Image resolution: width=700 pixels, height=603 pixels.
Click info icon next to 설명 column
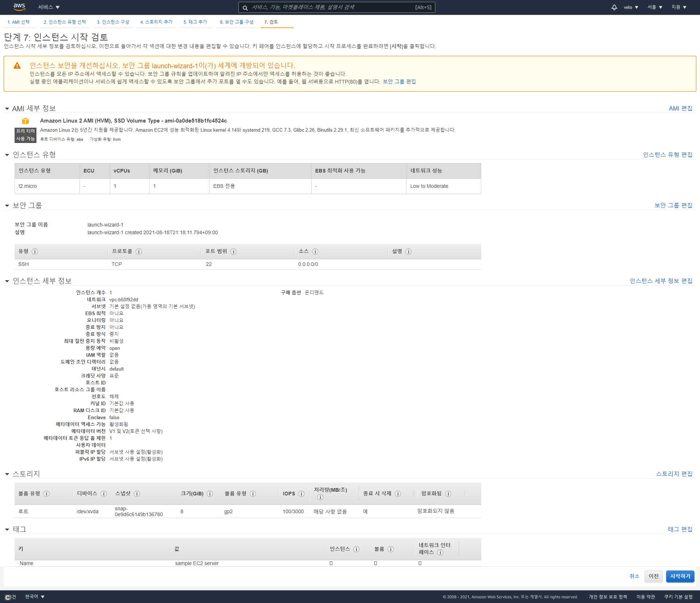coord(408,251)
